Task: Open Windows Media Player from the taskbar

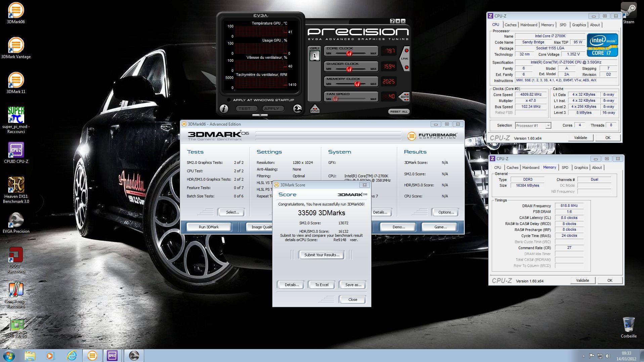Action: click(x=50, y=355)
